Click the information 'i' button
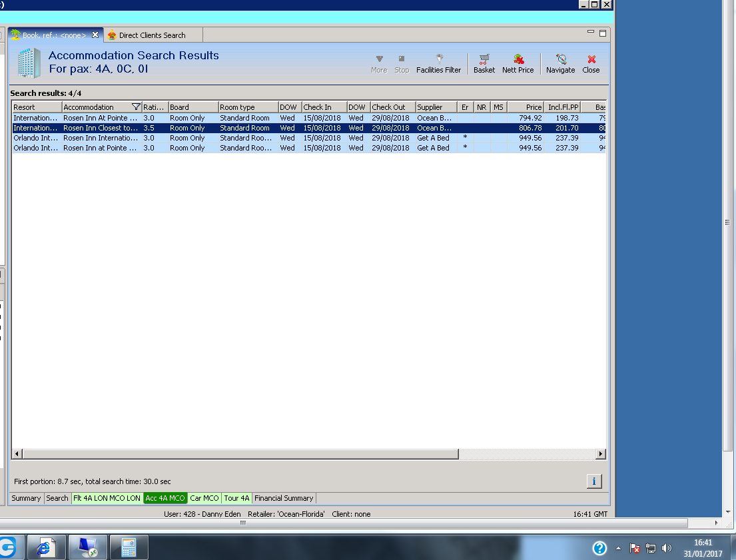Image resolution: width=736 pixels, height=560 pixels. [593, 481]
